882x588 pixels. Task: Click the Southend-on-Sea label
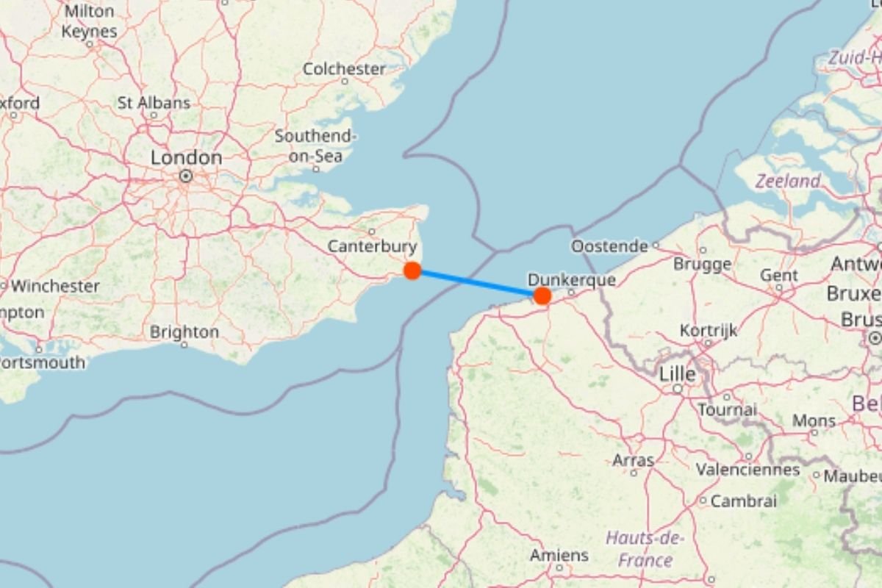coord(315,146)
